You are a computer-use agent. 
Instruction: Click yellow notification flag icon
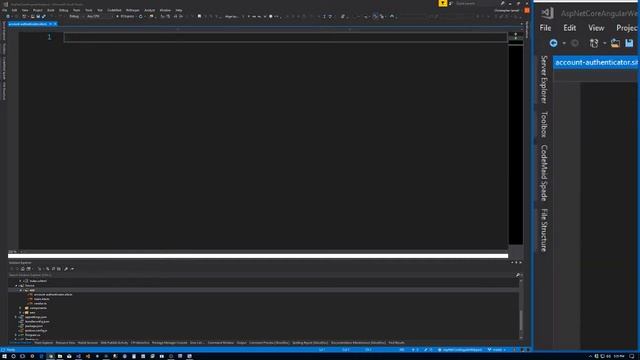point(443,3)
